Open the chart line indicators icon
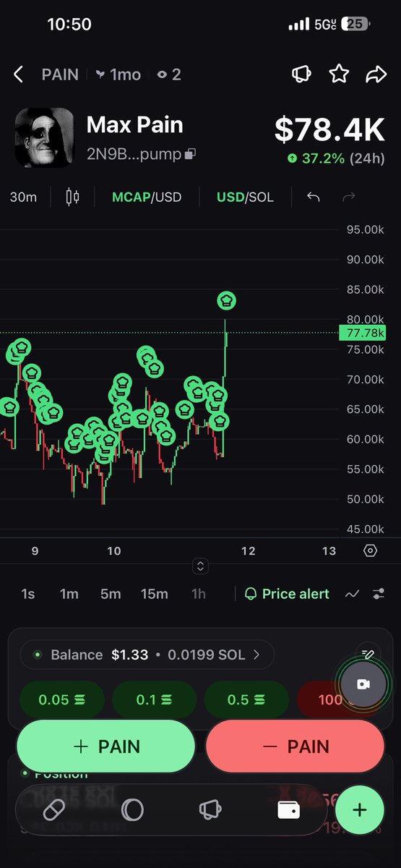This screenshot has height=868, width=401. coord(352,594)
